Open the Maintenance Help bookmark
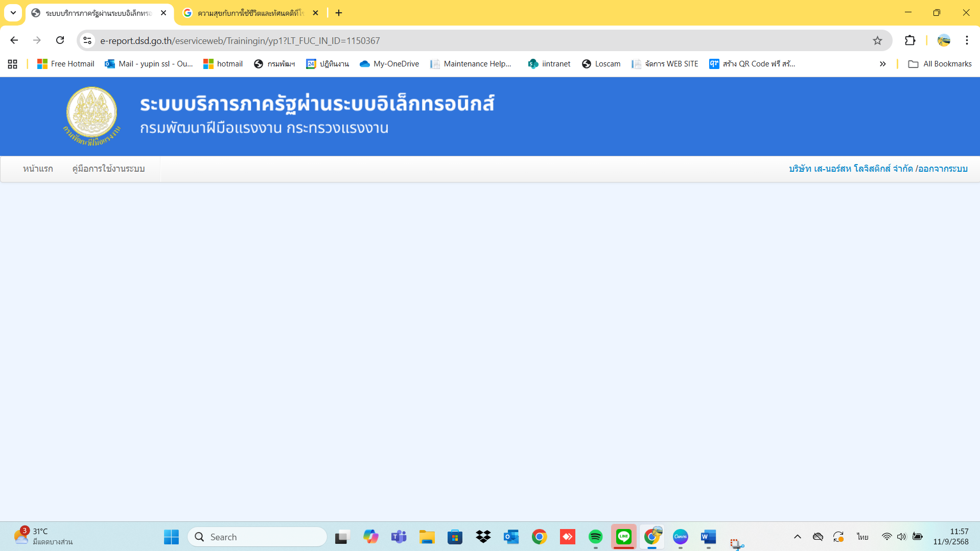Image resolution: width=980 pixels, height=551 pixels. [471, 64]
